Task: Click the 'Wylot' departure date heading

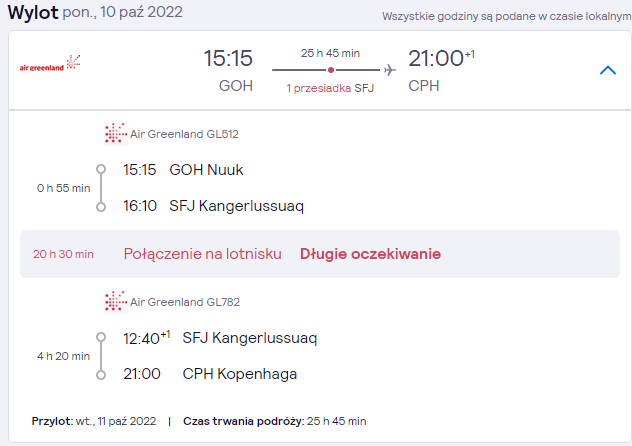Action: point(95,12)
